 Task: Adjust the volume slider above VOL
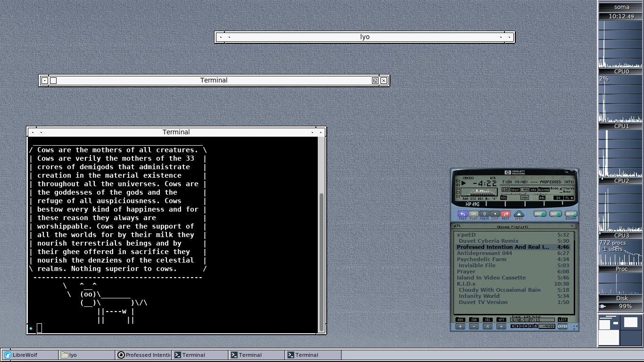tap(514, 194)
